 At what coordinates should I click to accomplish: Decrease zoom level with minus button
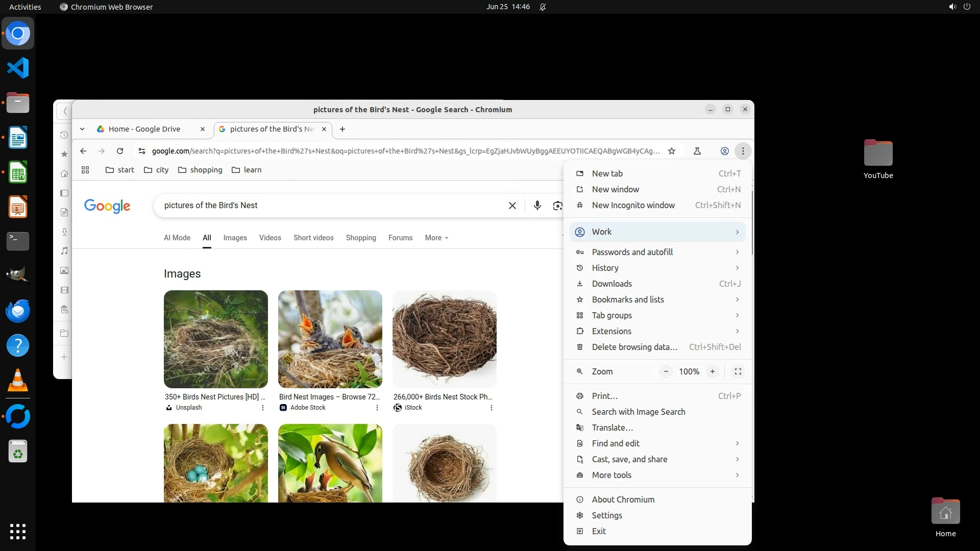[x=666, y=371]
